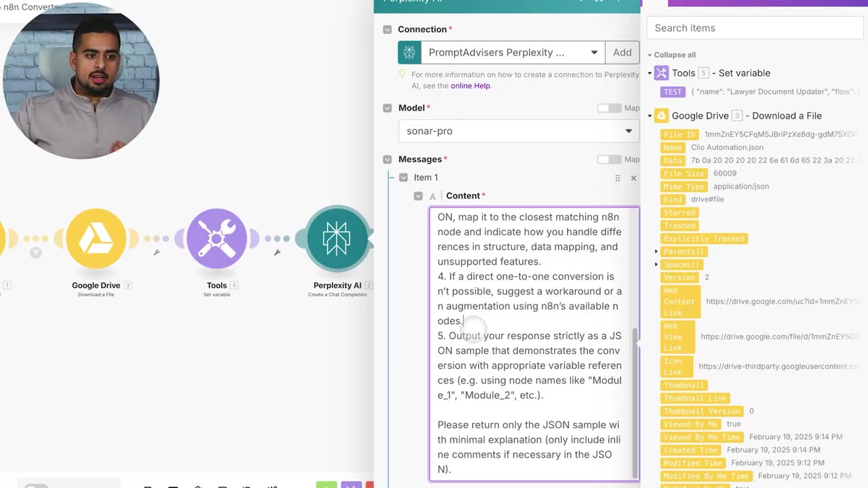Insert the Viewed By Me Time pill
The image size is (868, 488).
[702, 437]
